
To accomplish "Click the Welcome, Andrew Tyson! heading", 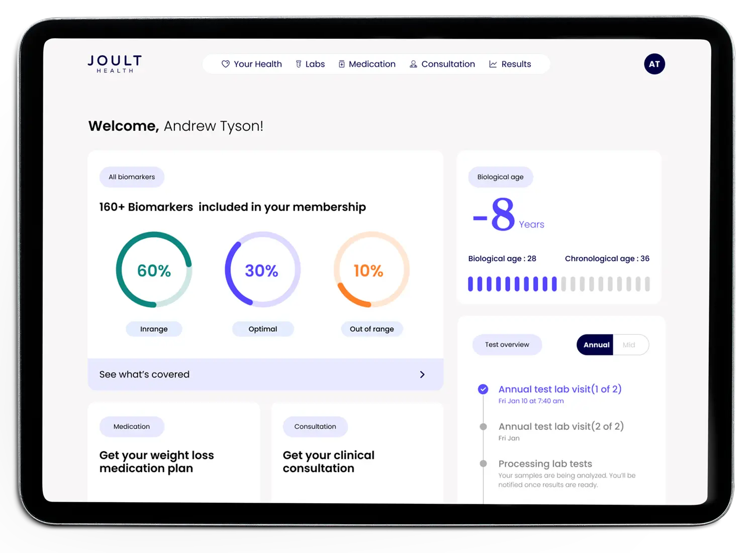I will 176,126.
